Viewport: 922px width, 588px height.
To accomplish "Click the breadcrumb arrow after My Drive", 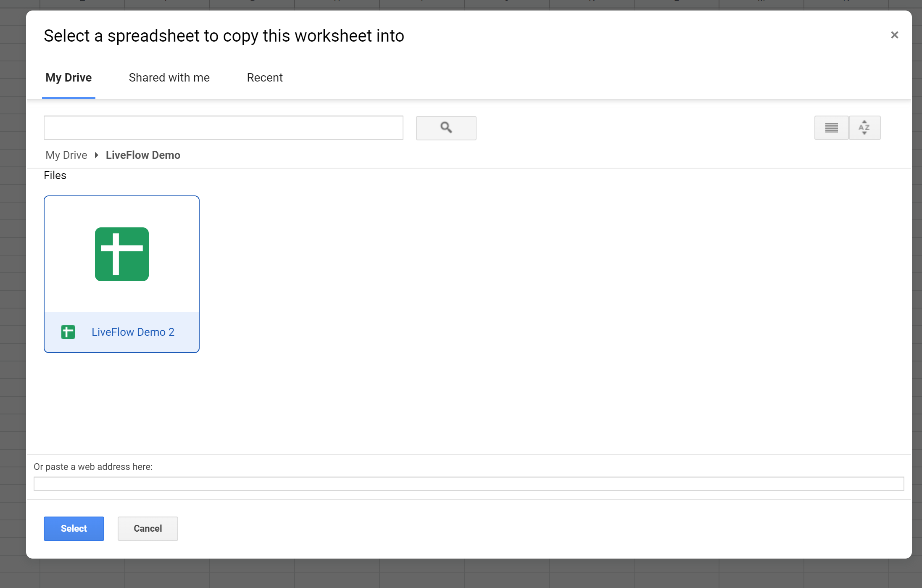I will coord(96,155).
